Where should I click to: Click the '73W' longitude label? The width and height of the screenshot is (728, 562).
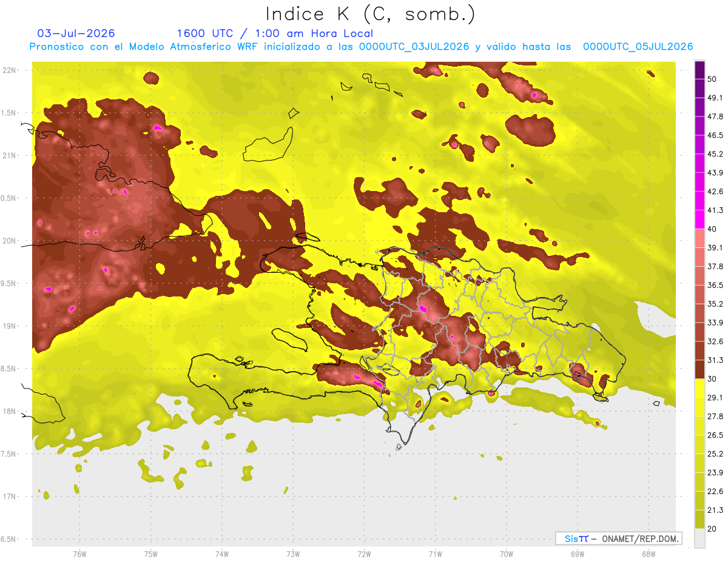tap(293, 554)
